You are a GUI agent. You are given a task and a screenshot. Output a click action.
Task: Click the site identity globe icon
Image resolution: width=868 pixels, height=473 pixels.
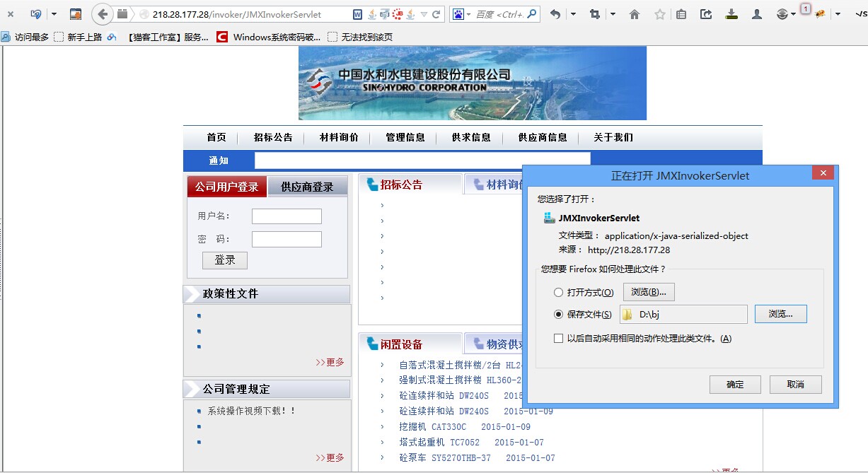click(x=144, y=14)
